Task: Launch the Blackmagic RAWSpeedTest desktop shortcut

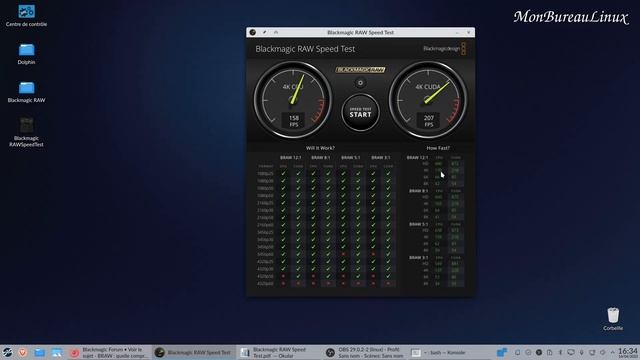Action: (x=26, y=132)
